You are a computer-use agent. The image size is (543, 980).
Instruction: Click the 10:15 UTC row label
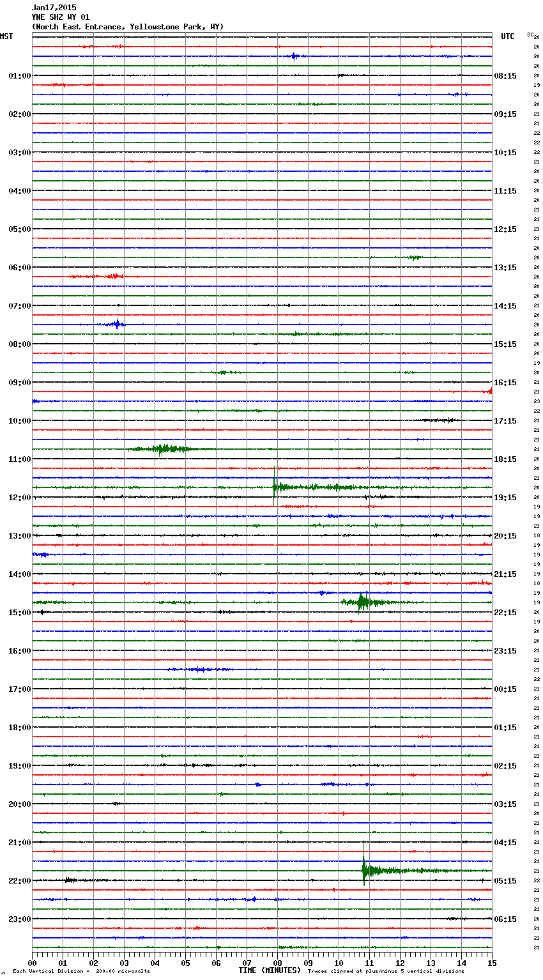click(505, 153)
